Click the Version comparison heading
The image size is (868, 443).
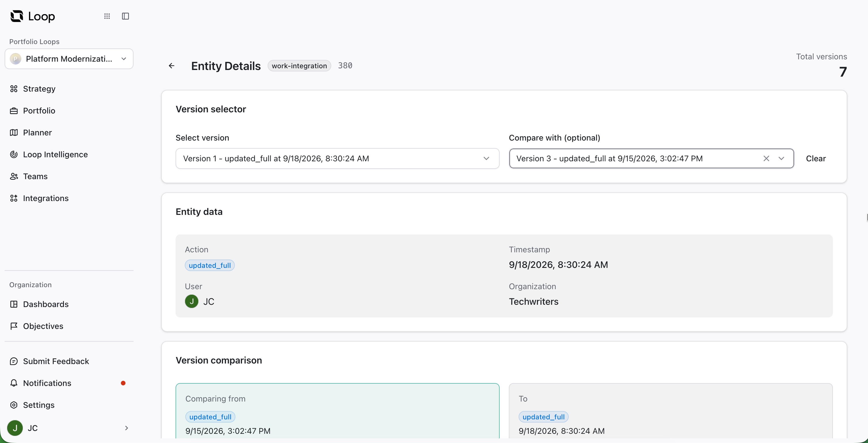[219, 360]
